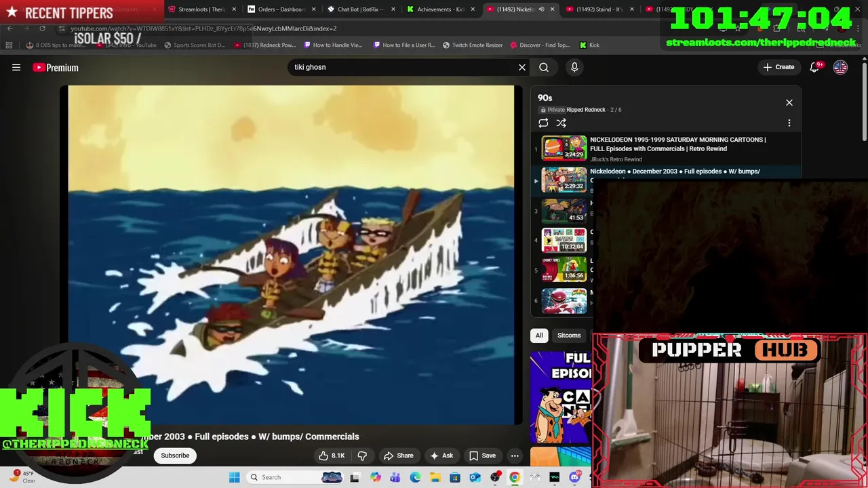Open the weather widget showing 45°F
868x488 pixels.
[22, 476]
